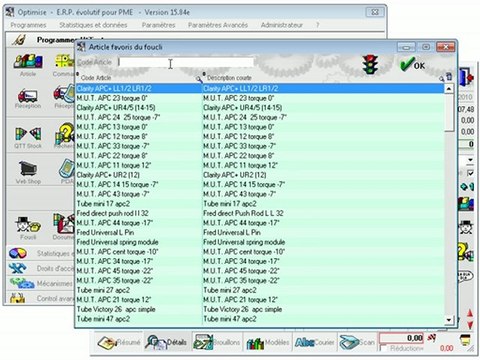
Task: Click the Code Article column header
Action: tap(96, 78)
